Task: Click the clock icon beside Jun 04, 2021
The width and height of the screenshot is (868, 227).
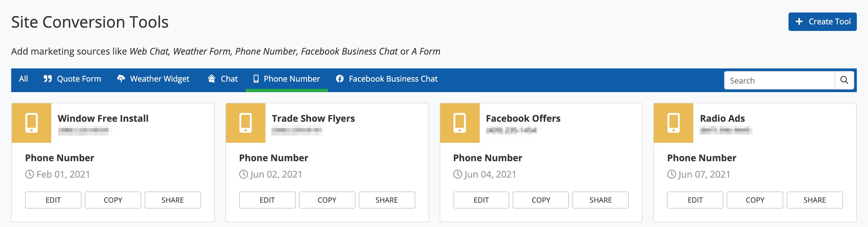Action: point(458,174)
